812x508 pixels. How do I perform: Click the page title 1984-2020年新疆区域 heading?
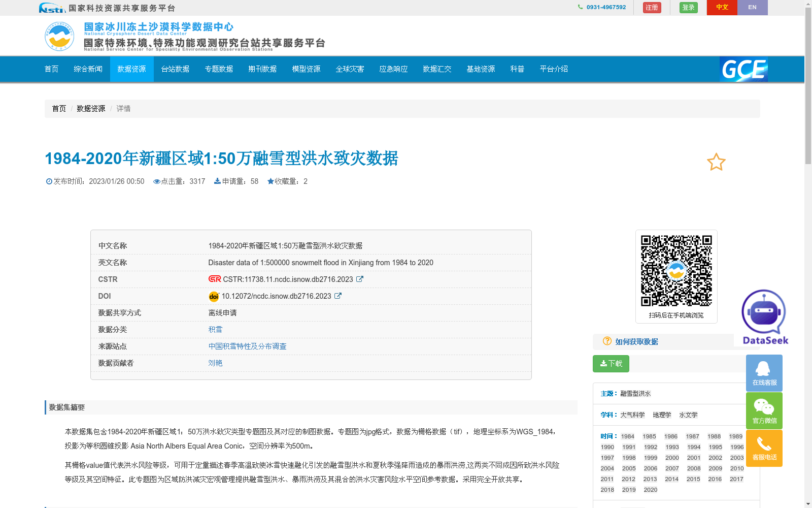click(x=221, y=158)
